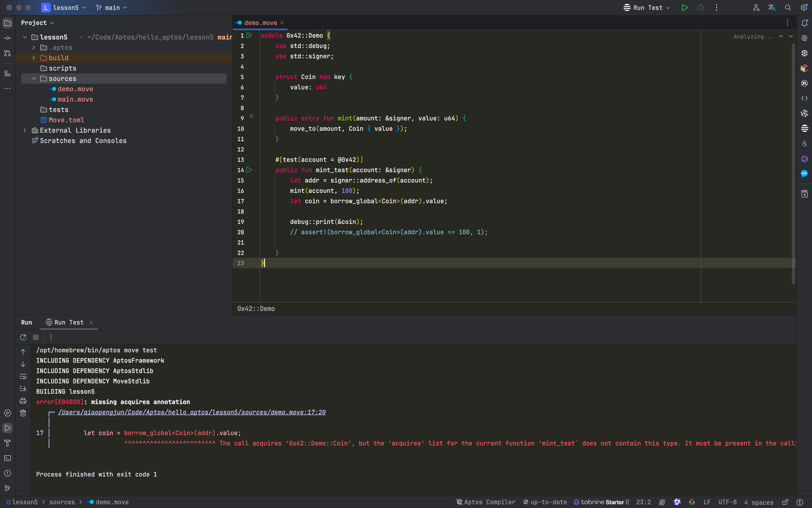The height and width of the screenshot is (508, 812).
Task: Expand the build folder
Action: pos(34,58)
